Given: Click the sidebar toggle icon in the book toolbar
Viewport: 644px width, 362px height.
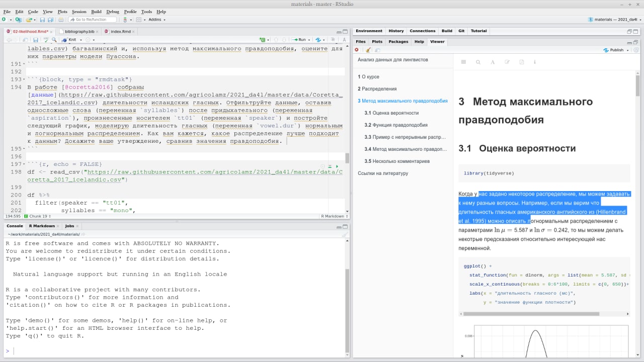Looking at the screenshot, I should pos(464,62).
